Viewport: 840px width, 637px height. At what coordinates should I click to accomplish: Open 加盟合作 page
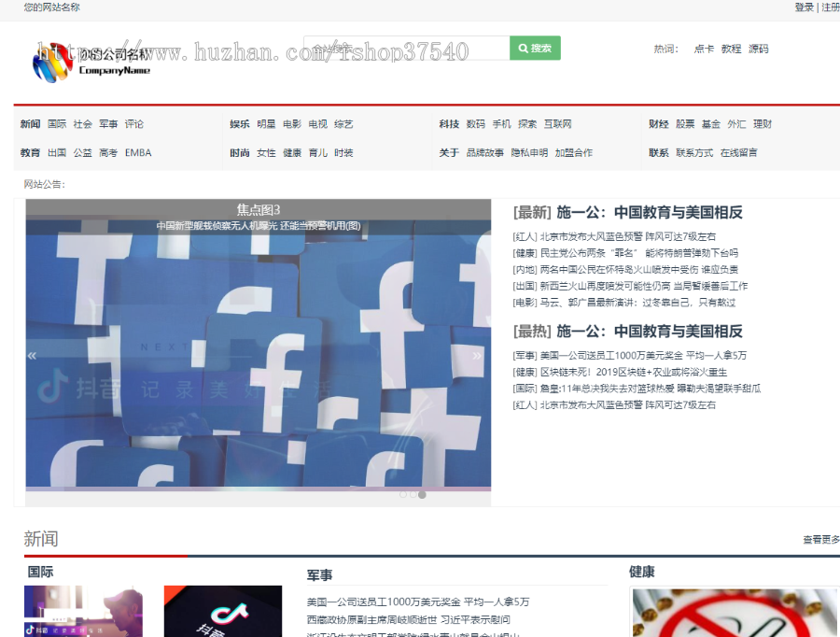[574, 153]
